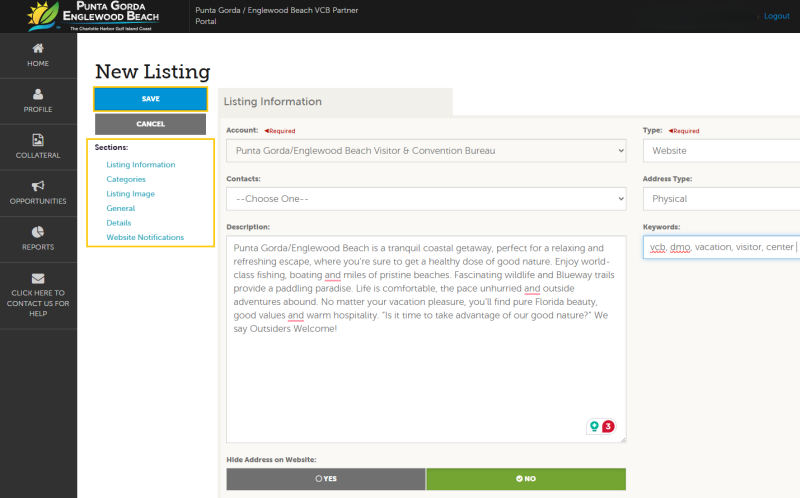Click the Home house icon
The height and width of the screenshot is (498, 800).
point(38,48)
